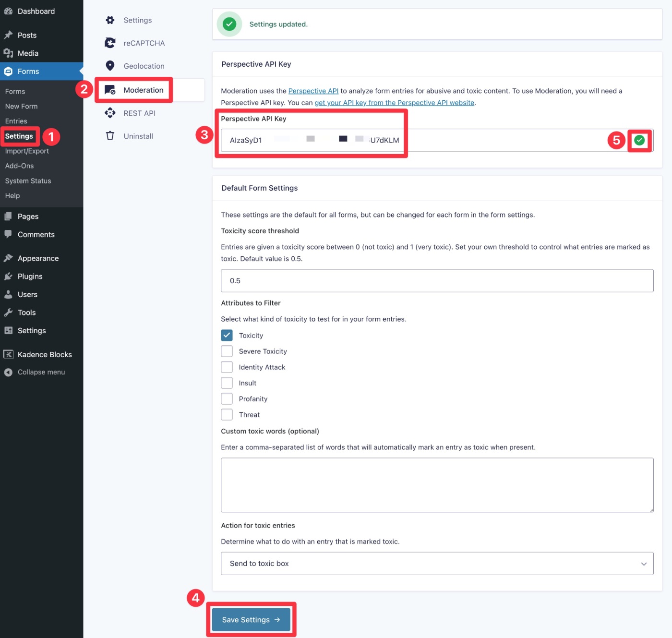Open Kadence Blocks menu
Viewport: 672px width, 638px height.
point(45,354)
